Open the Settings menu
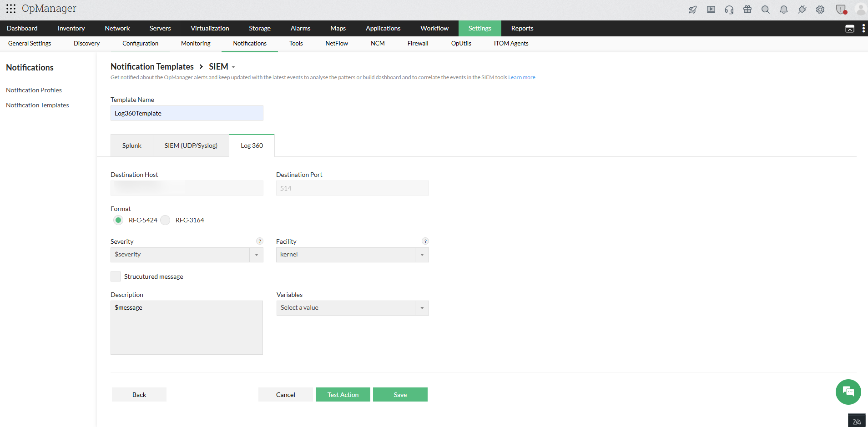This screenshot has width=868, height=427. pos(480,28)
